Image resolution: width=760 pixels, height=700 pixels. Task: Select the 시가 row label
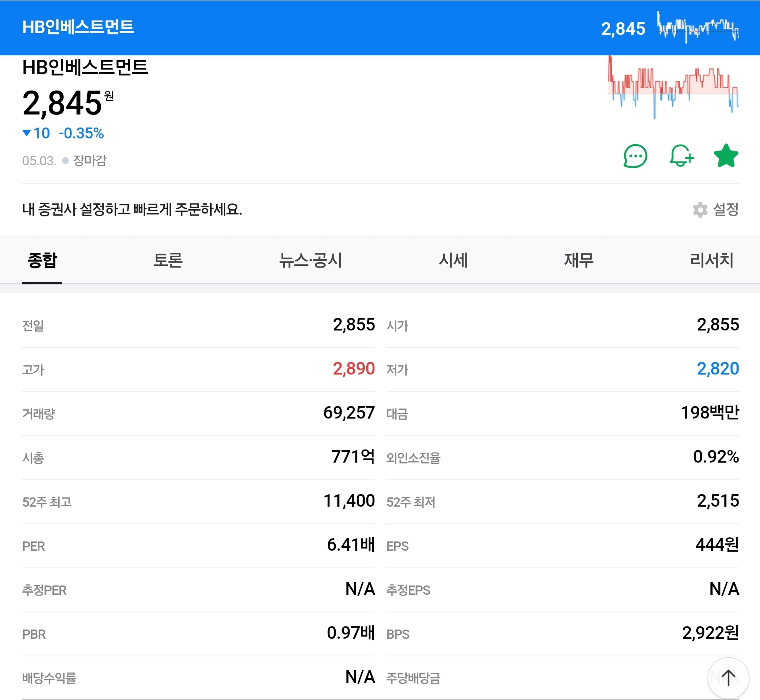pyautogui.click(x=397, y=326)
